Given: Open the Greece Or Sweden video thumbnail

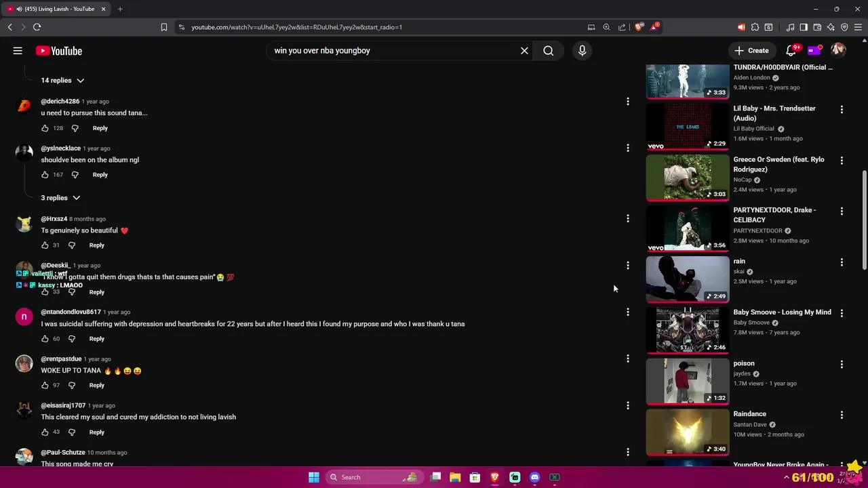Looking at the screenshot, I should (688, 178).
